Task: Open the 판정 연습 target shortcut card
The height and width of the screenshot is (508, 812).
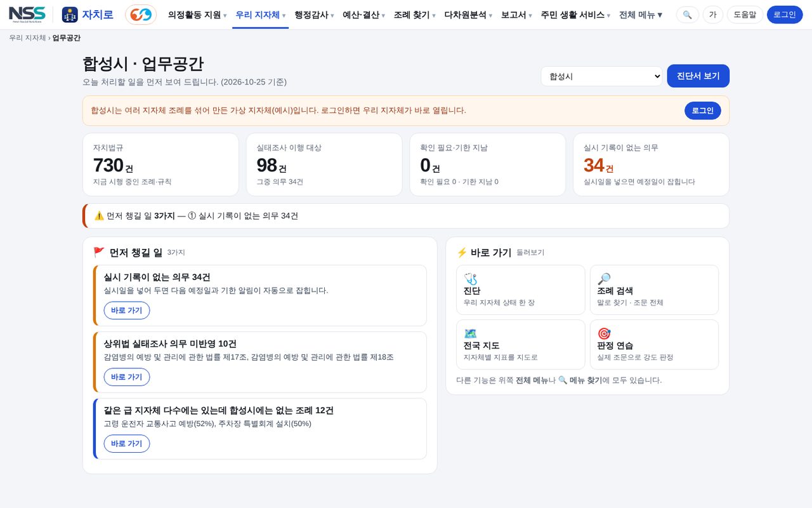Action: tap(654, 344)
